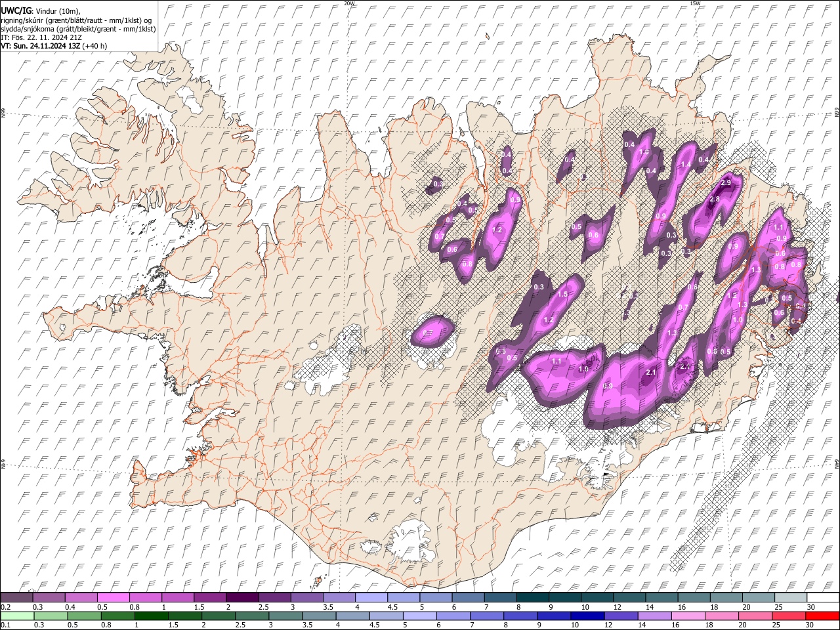Click the 'IT: Fös. 22. 11. 2024 21Z' line

(41, 37)
